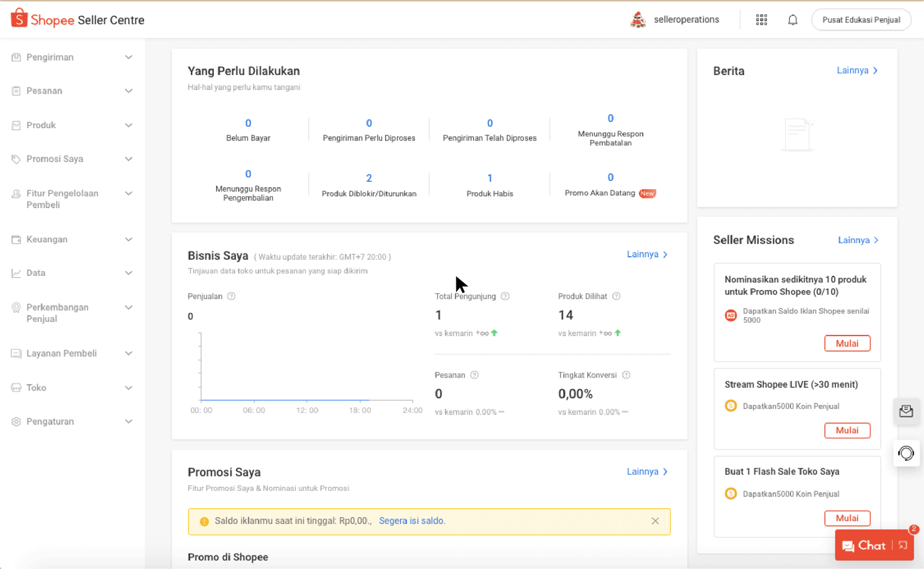Click Segera isi saldo link
Viewport: 924px width, 569px height.
coord(411,521)
